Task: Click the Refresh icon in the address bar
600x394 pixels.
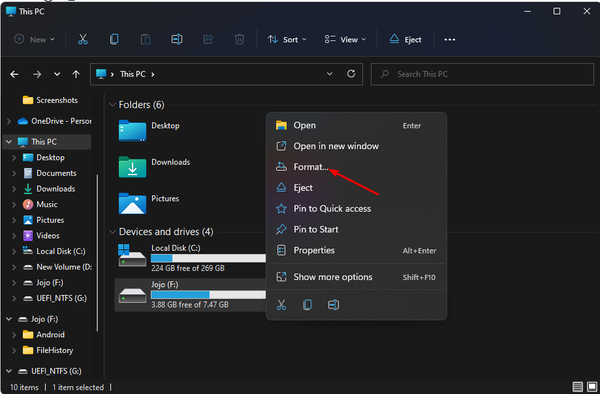Action: pos(351,73)
